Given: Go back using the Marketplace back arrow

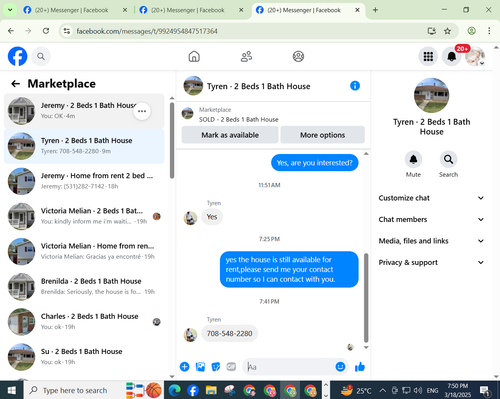Looking at the screenshot, I should [x=16, y=84].
